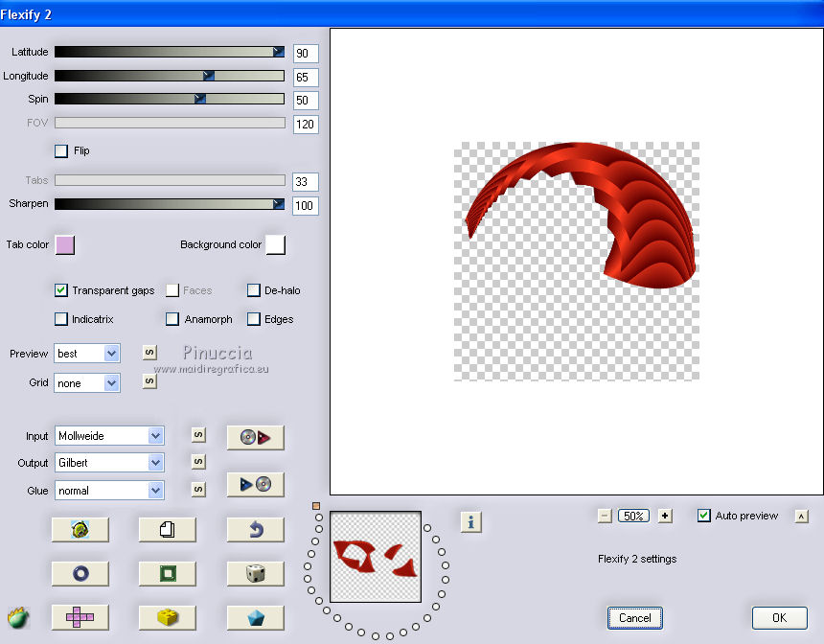This screenshot has width=824, height=644.
Task: Click the Sharpen value field showing 100
Action: tap(306, 205)
